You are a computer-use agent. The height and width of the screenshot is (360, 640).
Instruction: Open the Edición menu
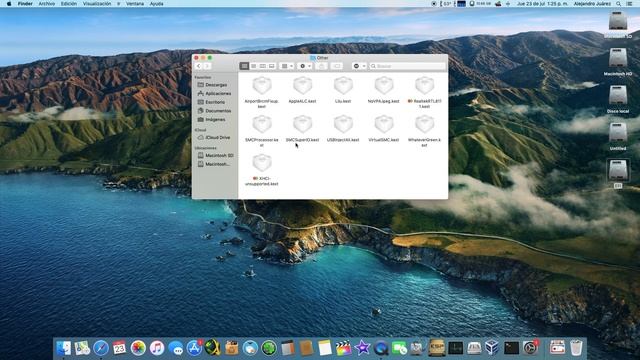click(69, 4)
